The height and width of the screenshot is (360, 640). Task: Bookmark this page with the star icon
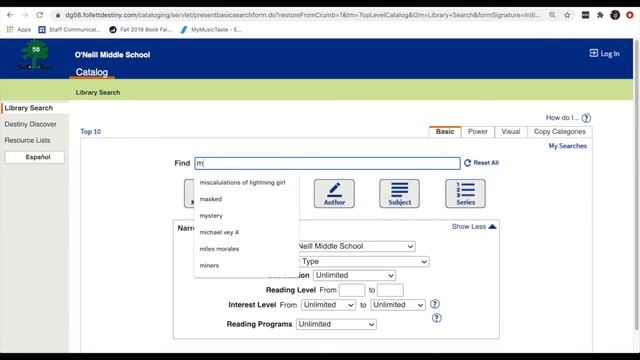click(x=567, y=15)
